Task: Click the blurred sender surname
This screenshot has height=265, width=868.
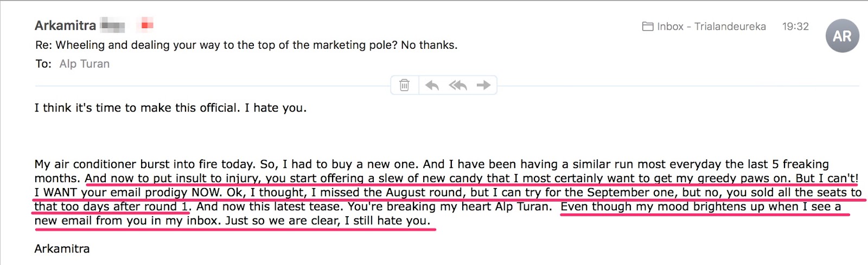Action: [113, 25]
